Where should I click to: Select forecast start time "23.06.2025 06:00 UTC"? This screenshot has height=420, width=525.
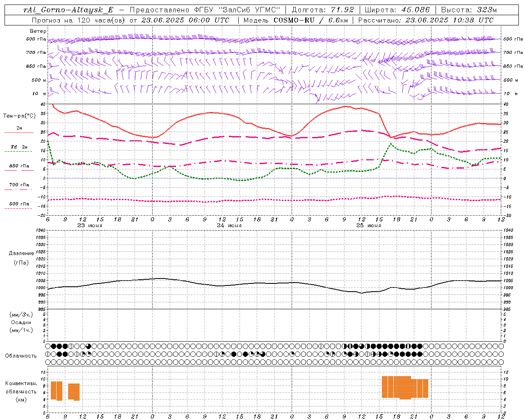click(185, 20)
